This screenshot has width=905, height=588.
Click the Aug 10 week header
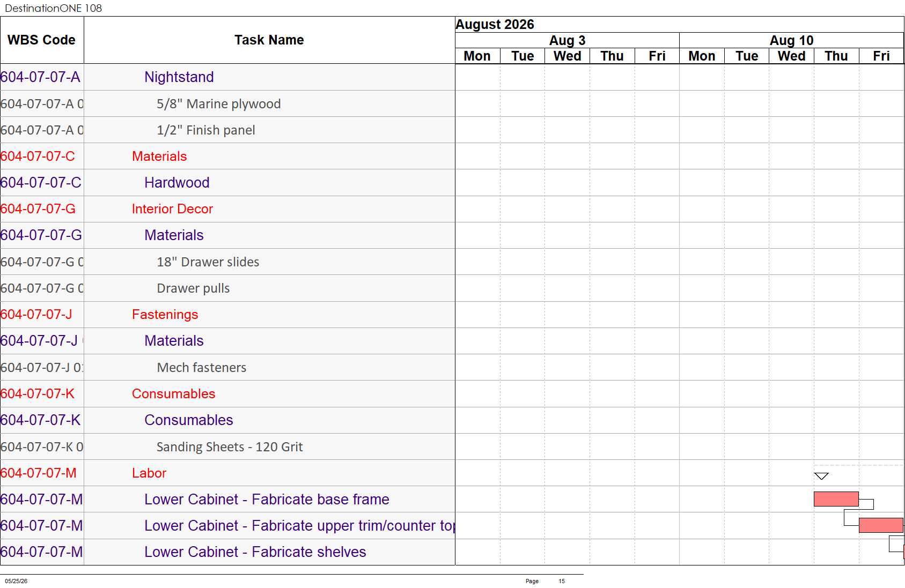(792, 41)
